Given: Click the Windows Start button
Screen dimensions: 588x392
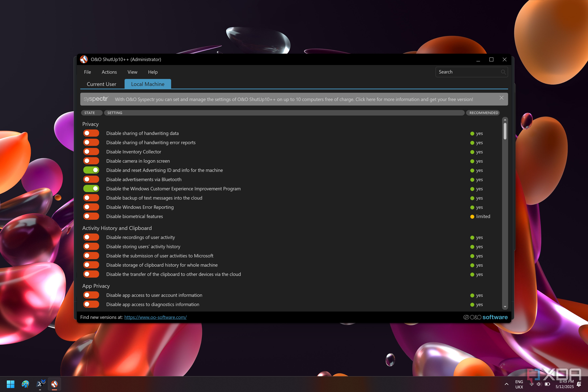Looking at the screenshot, I should tap(11, 384).
